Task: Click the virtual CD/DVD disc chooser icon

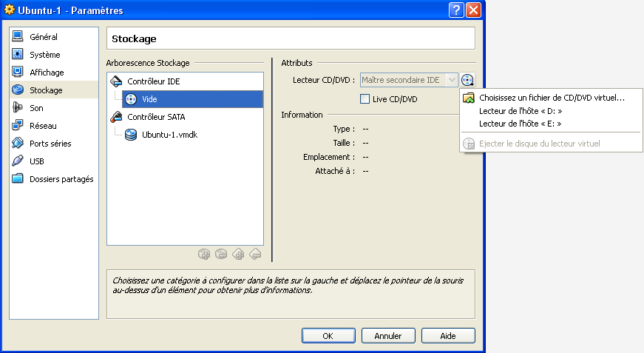Action: click(467, 80)
